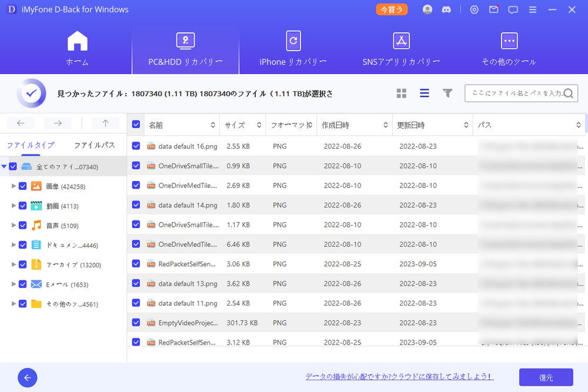Viewport: 588px width, 392px height.
Task: Open the iPhone リカバリー tab
Action: point(293,49)
